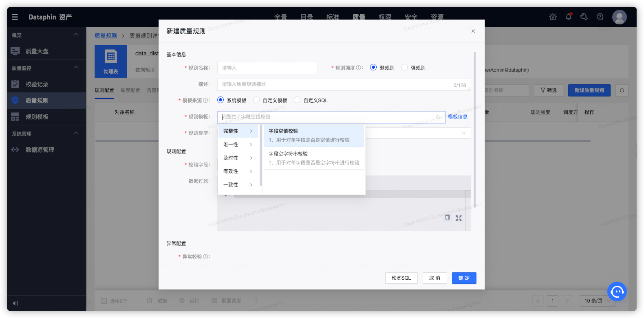Click the user avatar icon
This screenshot has height=318, width=644.
(619, 17)
